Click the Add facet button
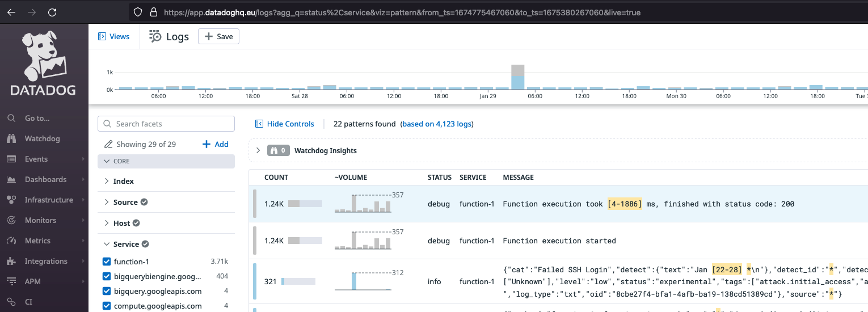This screenshot has height=312, width=868. (216, 144)
